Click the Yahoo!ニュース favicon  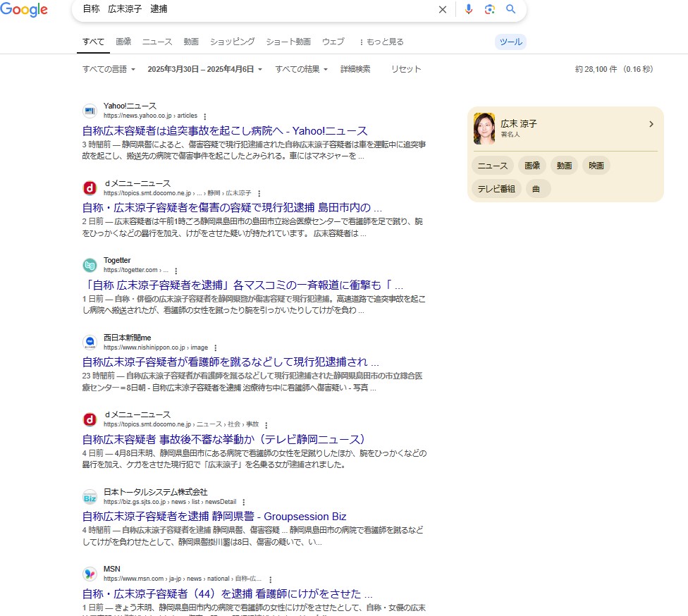click(90, 111)
